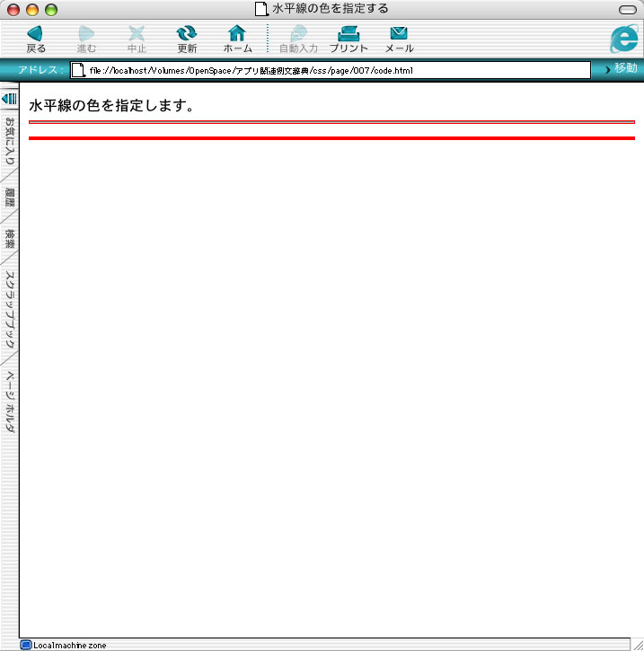Click the text 水平線の色を指定します。
This screenshot has width=644, height=651.
pos(111,105)
